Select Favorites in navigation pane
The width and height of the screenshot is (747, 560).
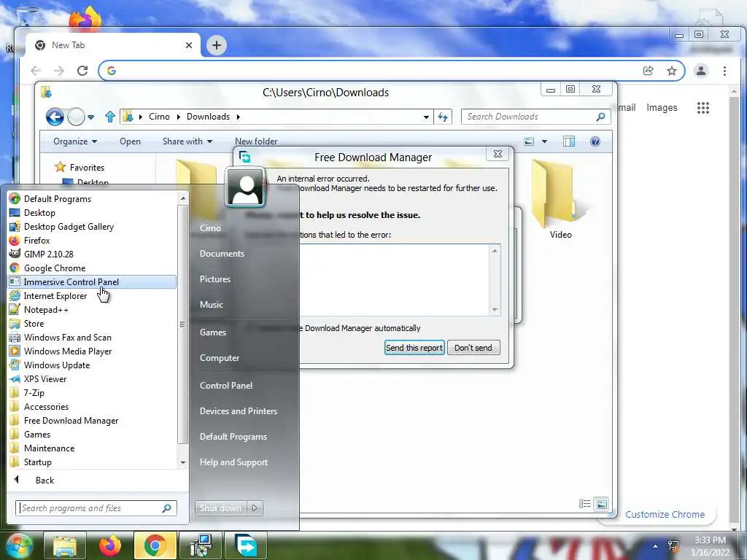point(87,168)
